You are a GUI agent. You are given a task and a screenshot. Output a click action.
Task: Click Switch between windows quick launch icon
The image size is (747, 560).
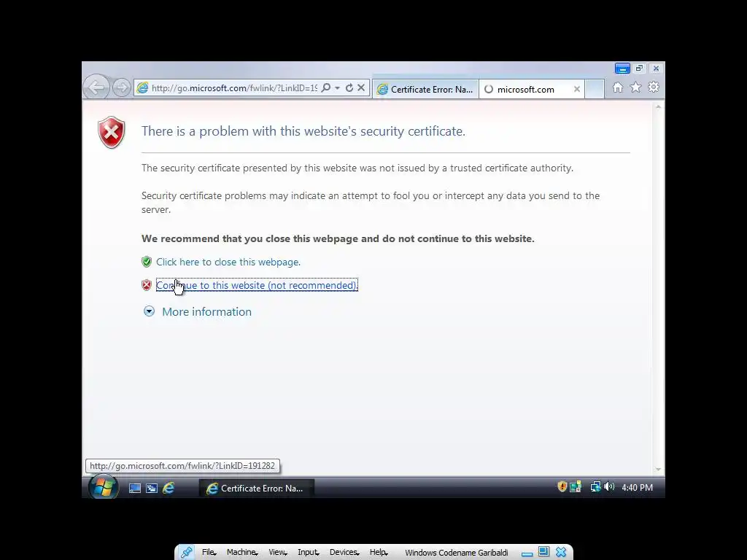(x=152, y=488)
